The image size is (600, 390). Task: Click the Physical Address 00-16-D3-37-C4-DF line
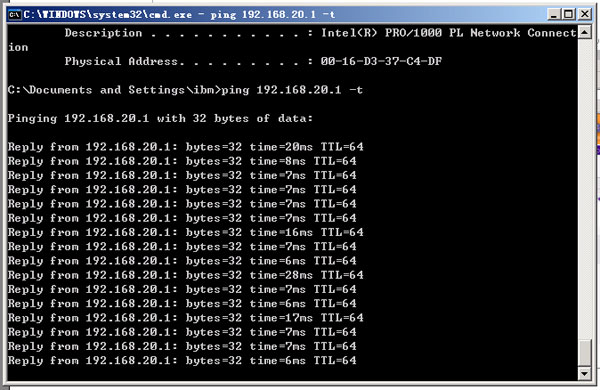(253, 61)
